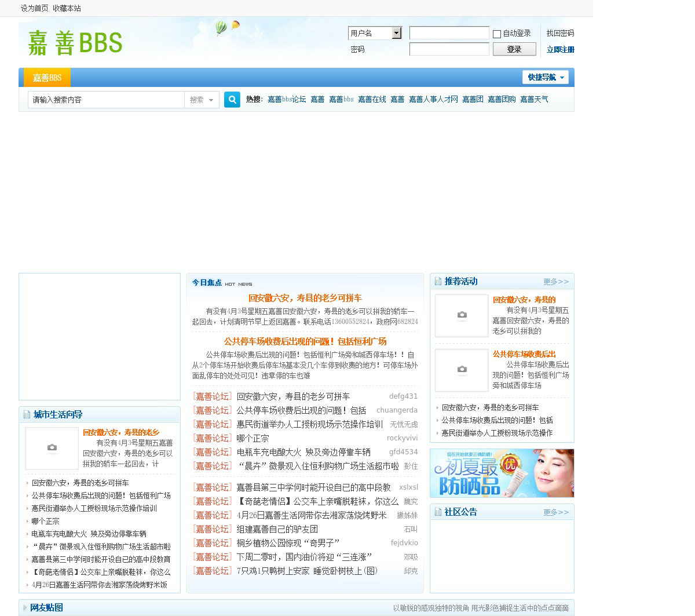Click the 嘉善BBS logo
Image resolution: width=695 pixels, height=616 pixels.
[75, 43]
